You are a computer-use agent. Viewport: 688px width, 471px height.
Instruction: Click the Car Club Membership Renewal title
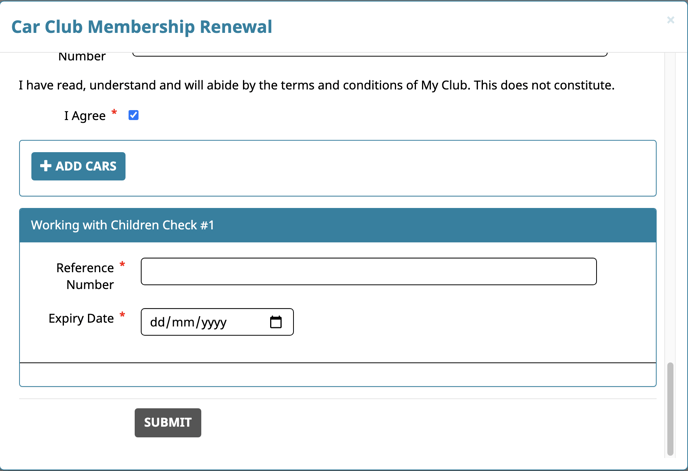click(x=141, y=27)
